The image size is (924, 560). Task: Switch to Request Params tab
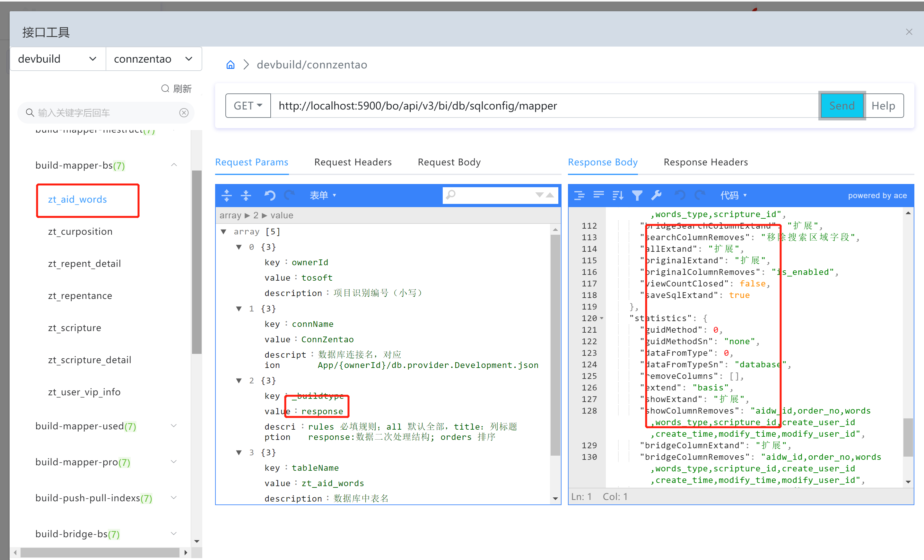pos(252,162)
